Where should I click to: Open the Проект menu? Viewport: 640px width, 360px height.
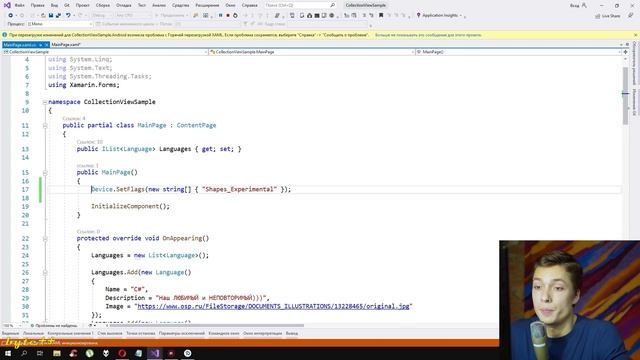[x=82, y=5]
